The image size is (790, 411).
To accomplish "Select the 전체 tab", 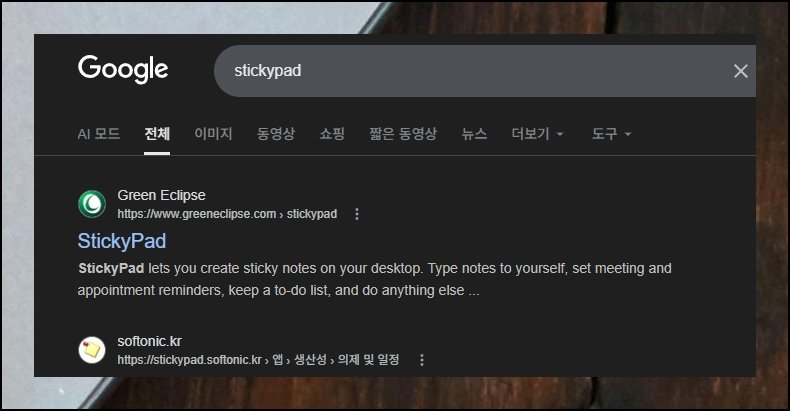I will [x=157, y=134].
